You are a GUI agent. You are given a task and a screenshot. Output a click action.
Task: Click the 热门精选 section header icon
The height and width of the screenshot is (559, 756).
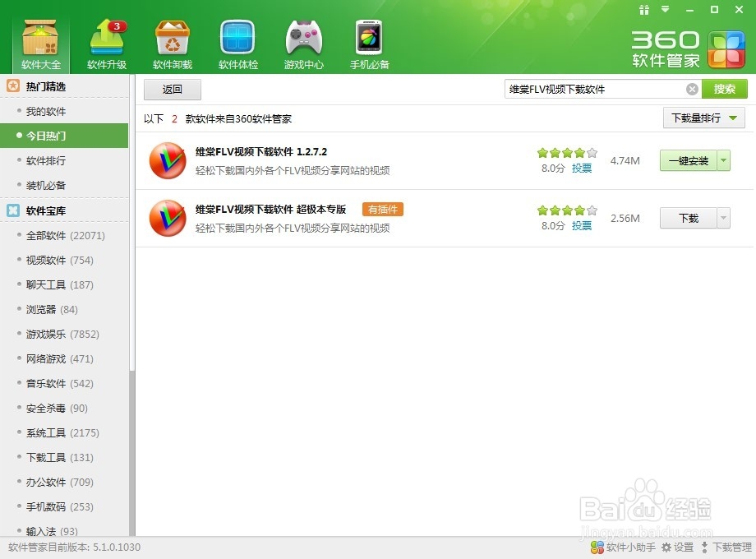(13, 86)
